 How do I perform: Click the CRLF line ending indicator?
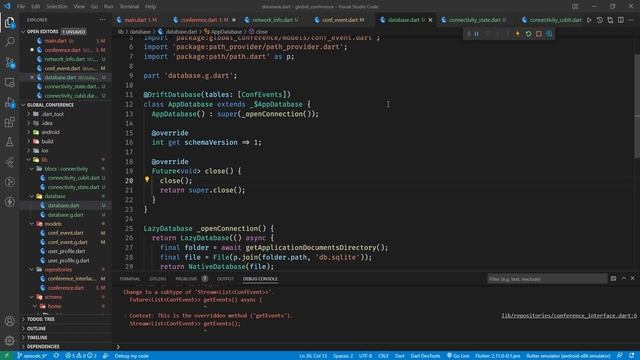pyautogui.click(x=383, y=356)
